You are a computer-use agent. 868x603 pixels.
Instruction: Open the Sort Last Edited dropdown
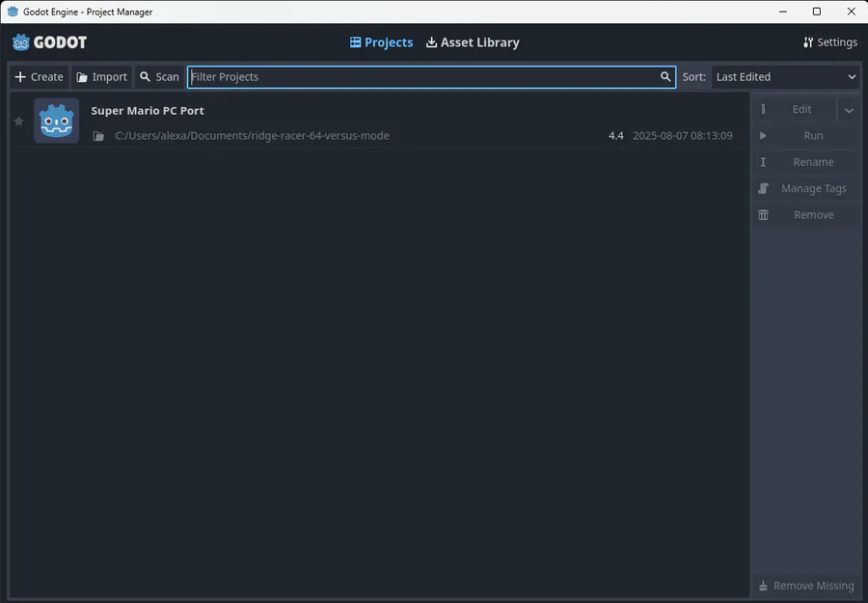(x=785, y=77)
